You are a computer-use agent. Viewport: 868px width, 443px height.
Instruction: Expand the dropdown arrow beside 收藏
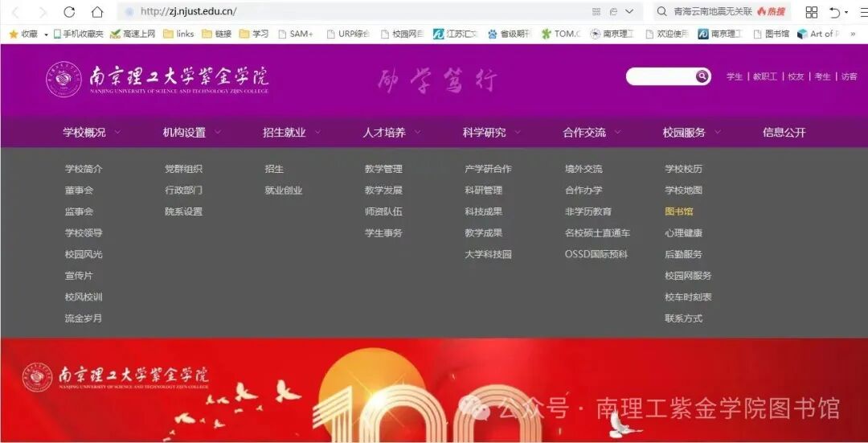pos(46,35)
